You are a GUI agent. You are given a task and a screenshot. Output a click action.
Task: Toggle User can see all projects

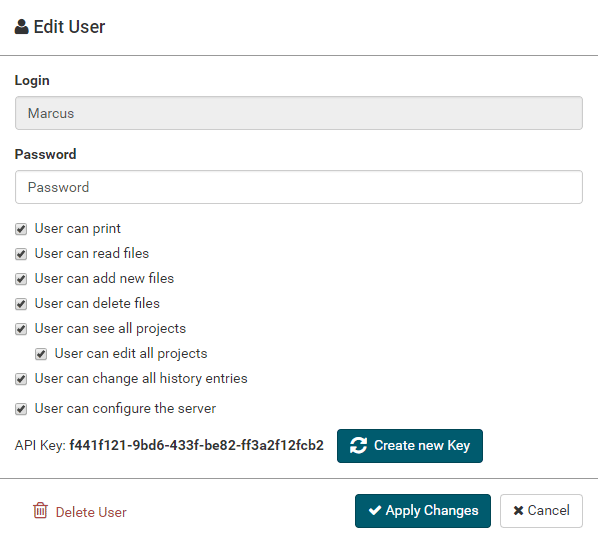click(21, 329)
